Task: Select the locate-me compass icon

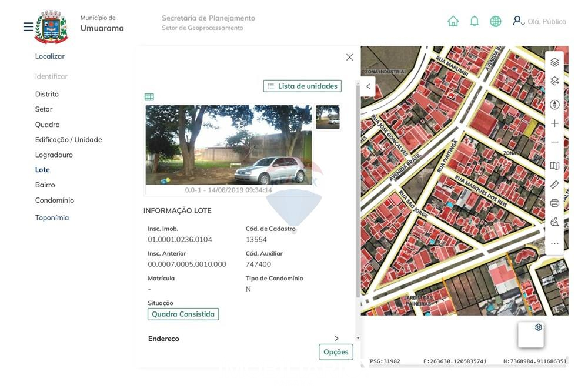Action: click(x=554, y=104)
